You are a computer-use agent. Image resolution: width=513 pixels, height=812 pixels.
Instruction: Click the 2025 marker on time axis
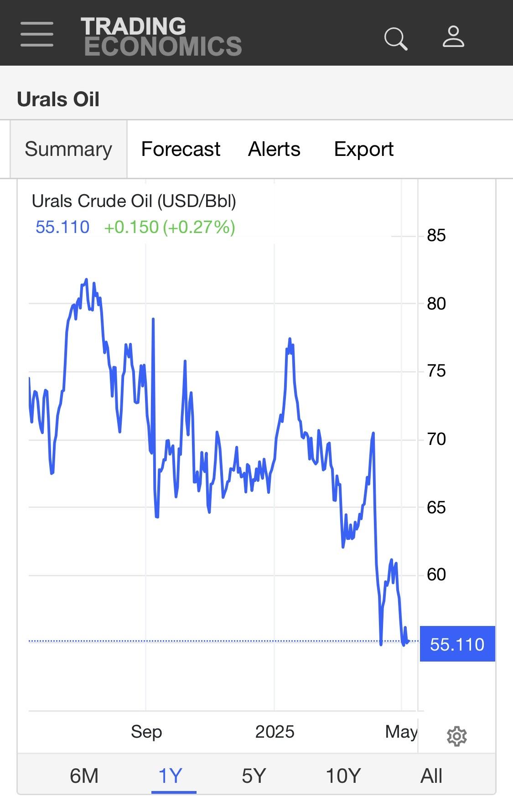[275, 732]
